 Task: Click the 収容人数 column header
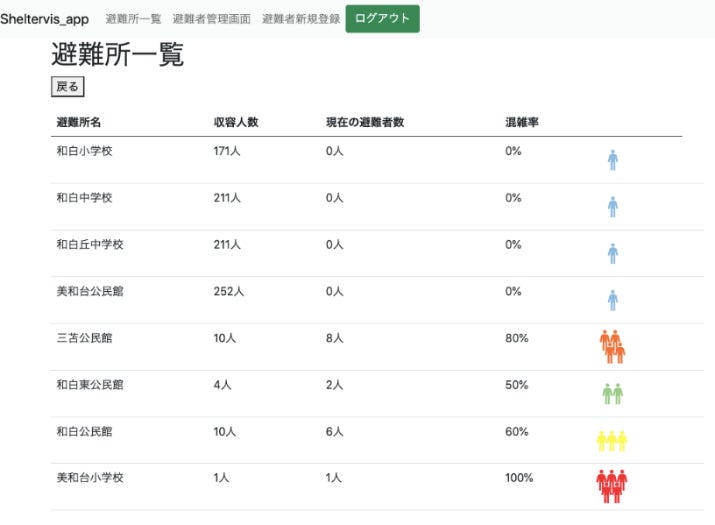click(x=236, y=122)
